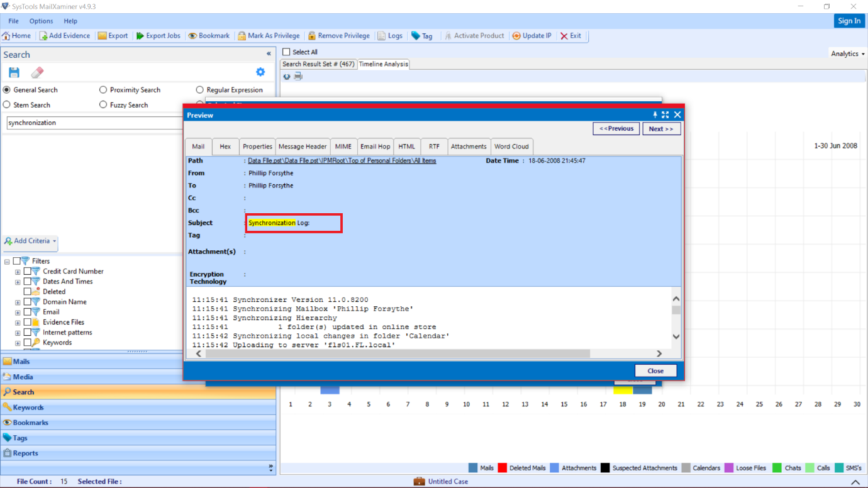
Task: Save the current search query
Action: click(x=13, y=72)
